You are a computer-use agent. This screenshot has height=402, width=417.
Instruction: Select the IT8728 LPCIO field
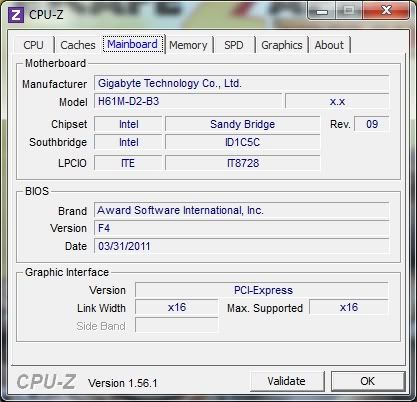pos(243,163)
